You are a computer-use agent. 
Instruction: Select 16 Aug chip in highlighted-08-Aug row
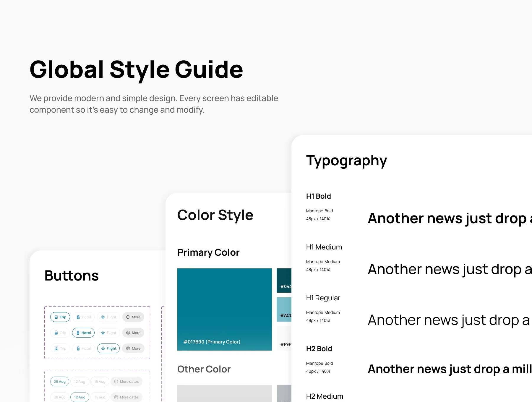tap(100, 382)
